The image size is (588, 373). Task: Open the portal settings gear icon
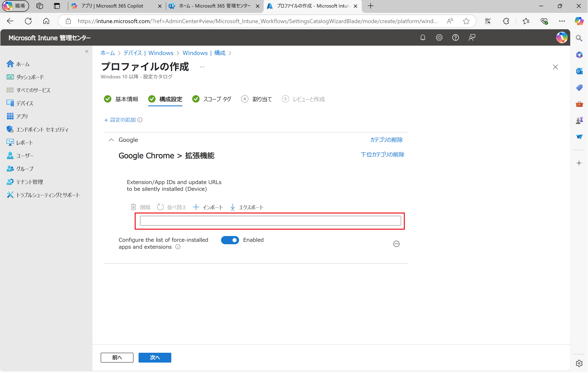tap(439, 38)
